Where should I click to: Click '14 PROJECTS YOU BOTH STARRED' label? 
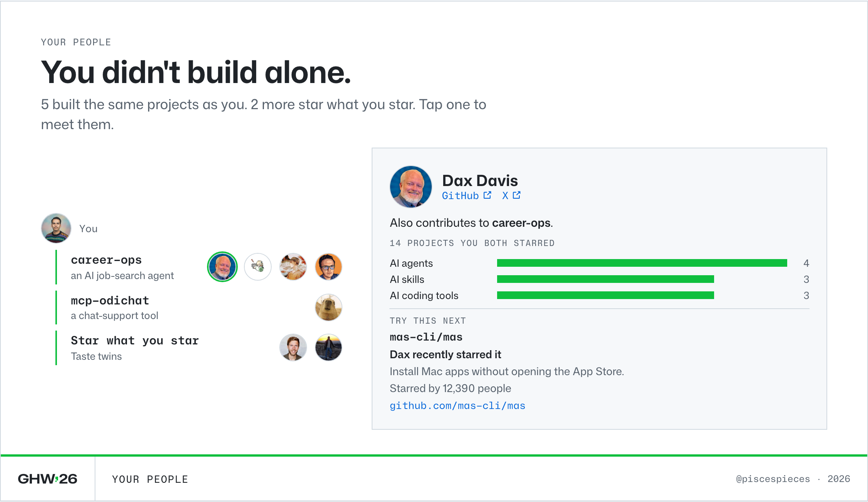tap(472, 243)
